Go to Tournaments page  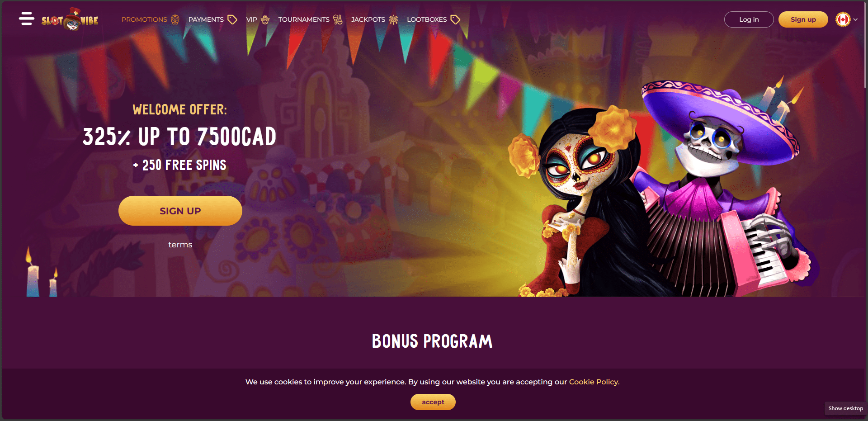pos(304,19)
